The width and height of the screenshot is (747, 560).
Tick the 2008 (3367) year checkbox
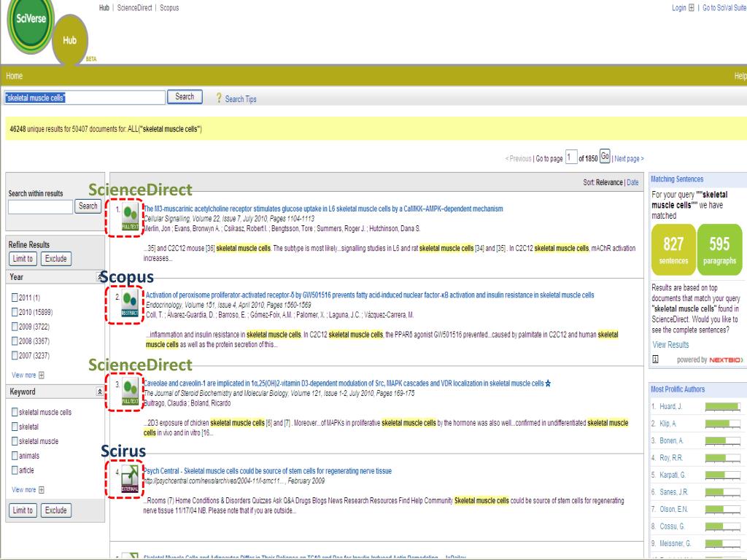click(x=15, y=341)
